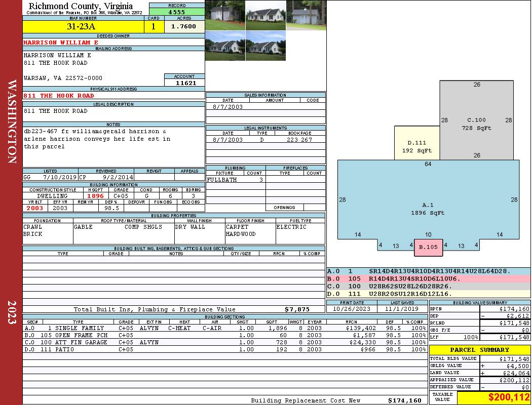532x405 pixels.
Task: Select the C.0 ATT FIN GARAGE section row
Action: (225, 342)
